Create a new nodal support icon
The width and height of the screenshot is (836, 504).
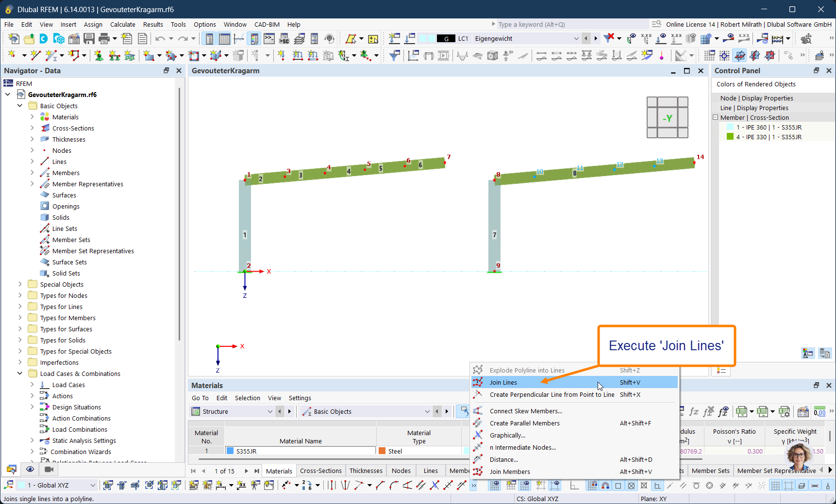point(99,56)
